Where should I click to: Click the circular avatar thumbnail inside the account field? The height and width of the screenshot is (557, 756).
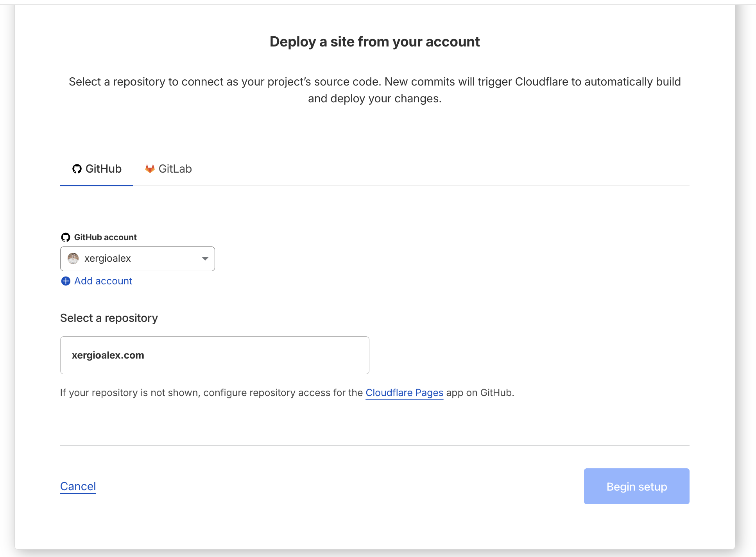[73, 258]
